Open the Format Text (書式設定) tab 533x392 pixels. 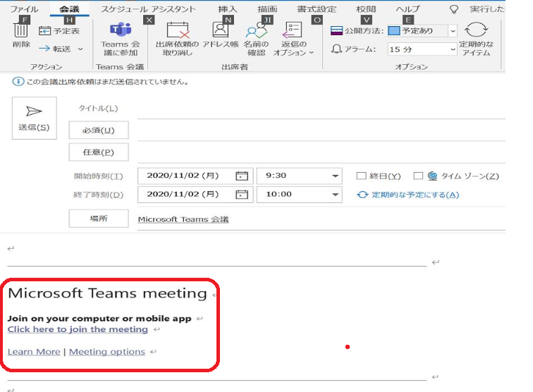click(x=317, y=9)
